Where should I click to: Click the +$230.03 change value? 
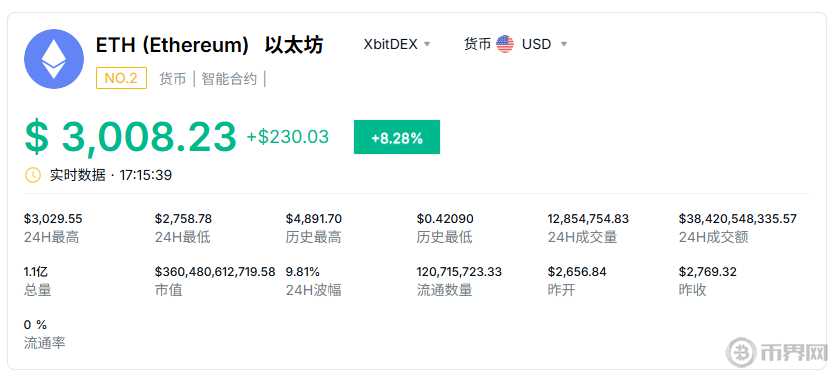click(287, 137)
